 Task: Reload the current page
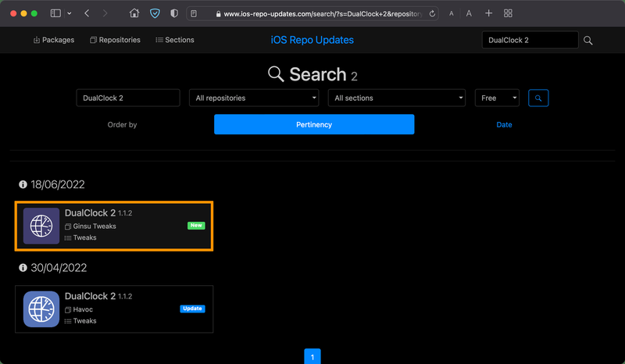432,13
